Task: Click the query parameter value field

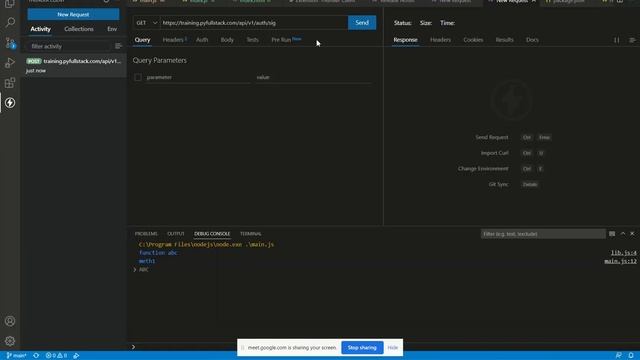Action: [313, 77]
